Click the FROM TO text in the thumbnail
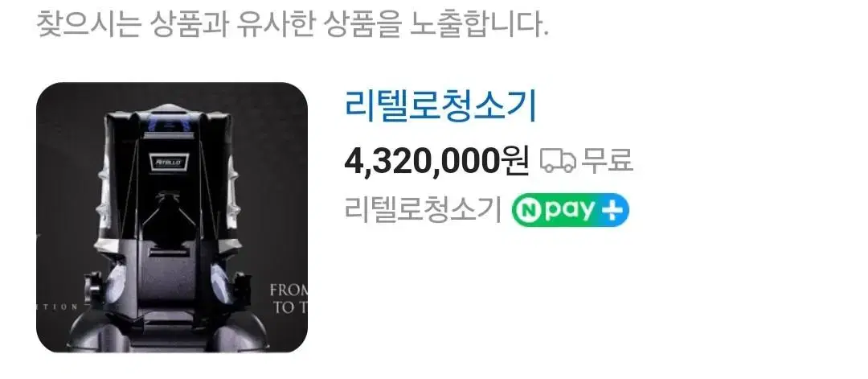 tap(289, 299)
